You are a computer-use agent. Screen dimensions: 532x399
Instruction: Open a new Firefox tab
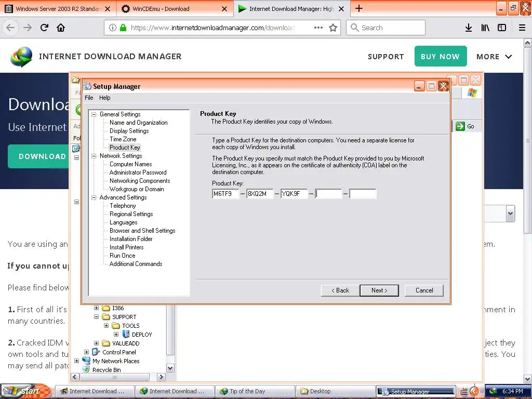coord(359,8)
